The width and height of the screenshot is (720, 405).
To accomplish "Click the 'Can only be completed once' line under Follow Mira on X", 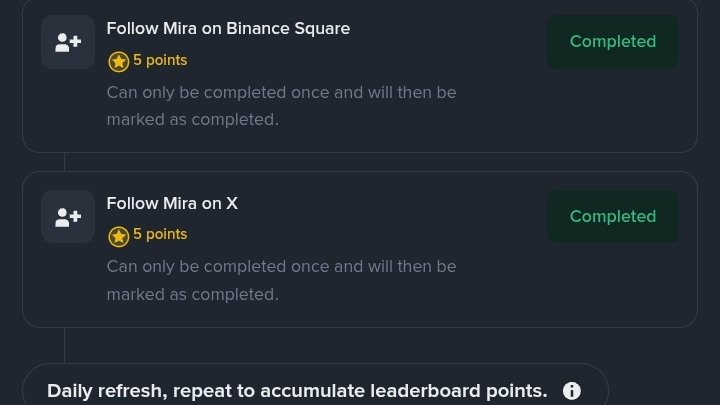I will 281,268.
